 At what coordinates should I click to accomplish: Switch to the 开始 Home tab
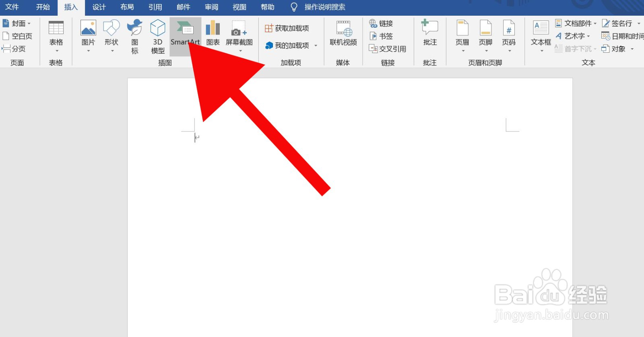click(43, 7)
